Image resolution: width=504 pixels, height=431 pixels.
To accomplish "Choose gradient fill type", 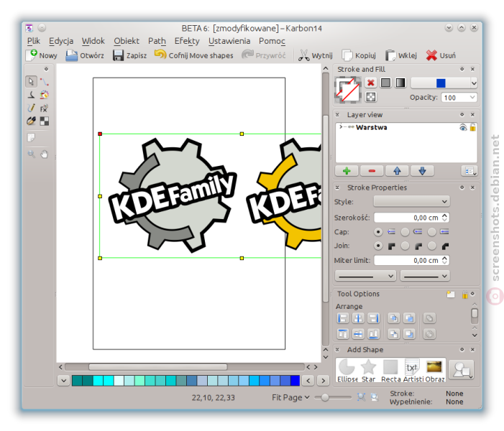I will (x=400, y=83).
